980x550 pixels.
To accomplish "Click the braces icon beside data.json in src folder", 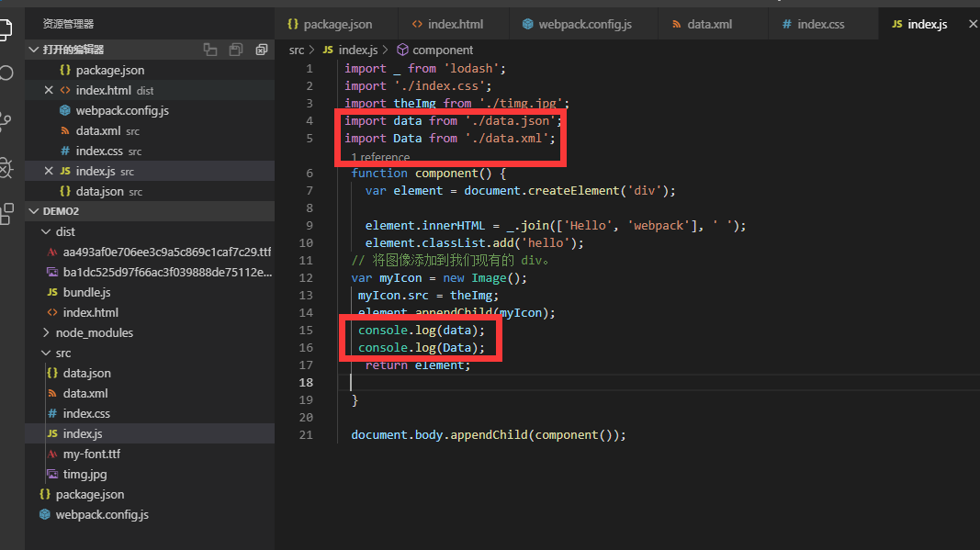I will pos(52,373).
